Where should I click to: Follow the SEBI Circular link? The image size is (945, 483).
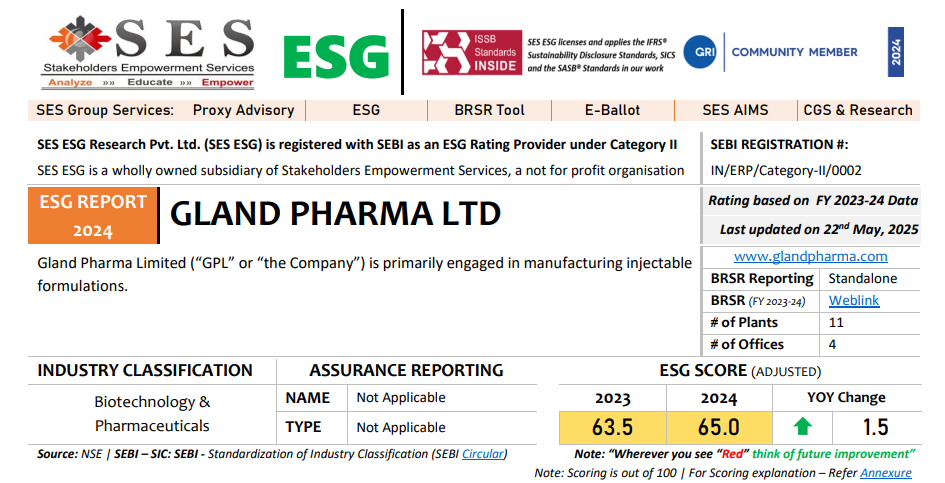coord(483,454)
